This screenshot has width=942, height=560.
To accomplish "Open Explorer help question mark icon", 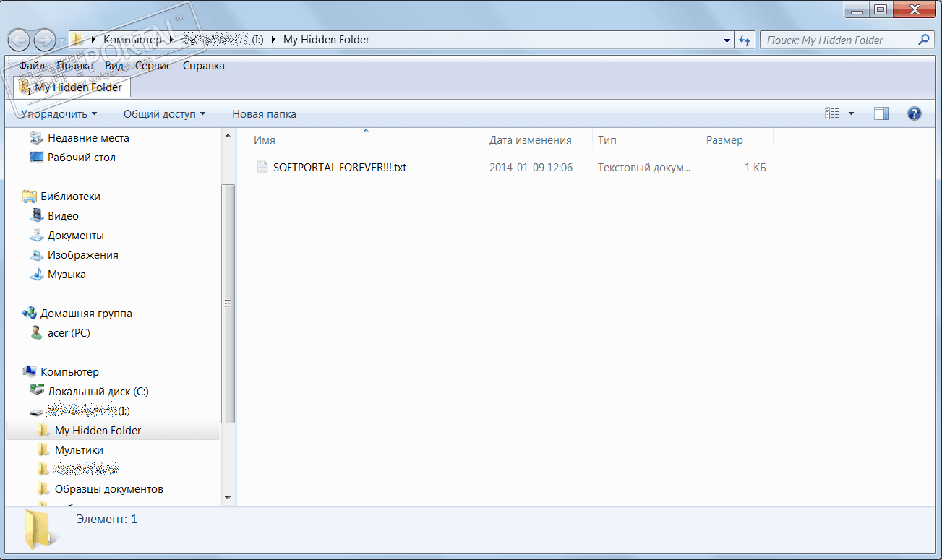I will point(914,113).
